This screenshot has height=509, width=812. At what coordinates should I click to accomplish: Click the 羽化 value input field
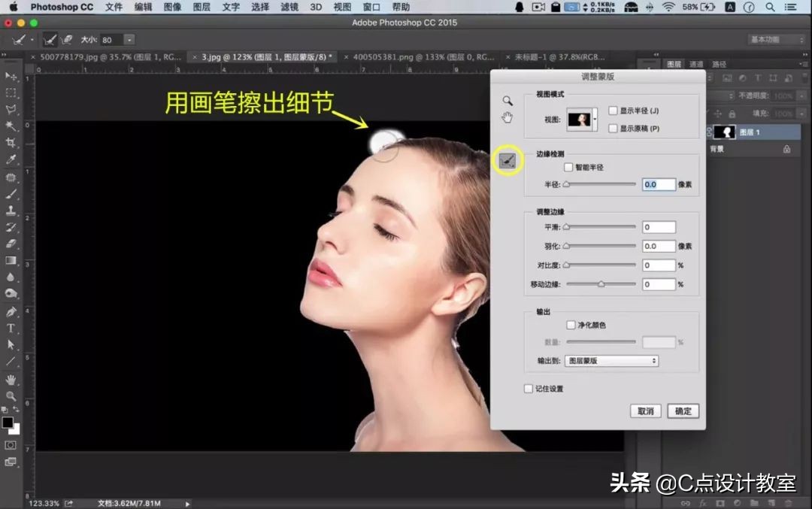pyautogui.click(x=659, y=246)
